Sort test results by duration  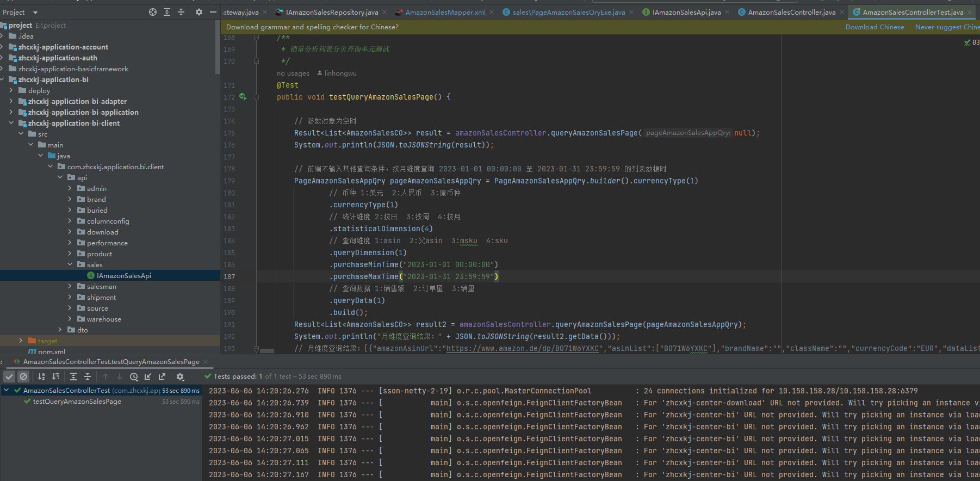click(x=55, y=377)
